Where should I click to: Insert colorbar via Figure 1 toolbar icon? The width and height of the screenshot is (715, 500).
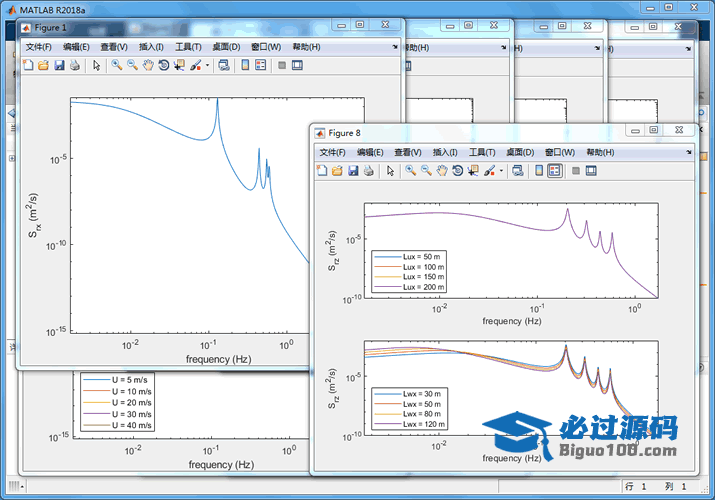click(245, 65)
